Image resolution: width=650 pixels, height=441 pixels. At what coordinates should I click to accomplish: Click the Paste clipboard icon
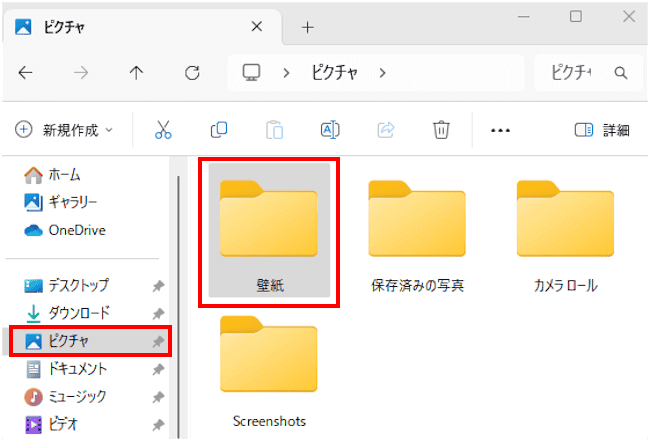pos(274,130)
